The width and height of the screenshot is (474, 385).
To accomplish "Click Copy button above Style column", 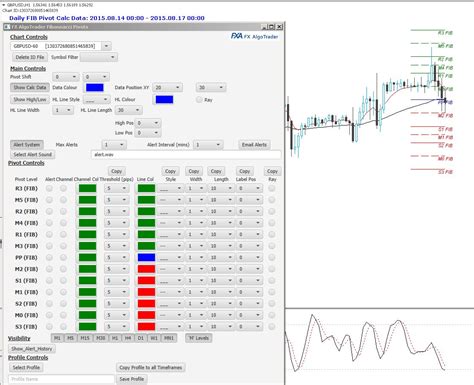I will coord(170,171).
